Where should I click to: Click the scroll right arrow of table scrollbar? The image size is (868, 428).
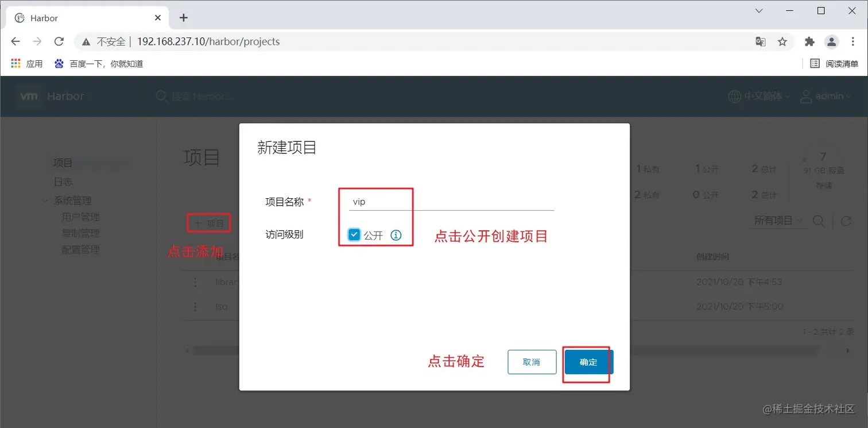pos(848,350)
